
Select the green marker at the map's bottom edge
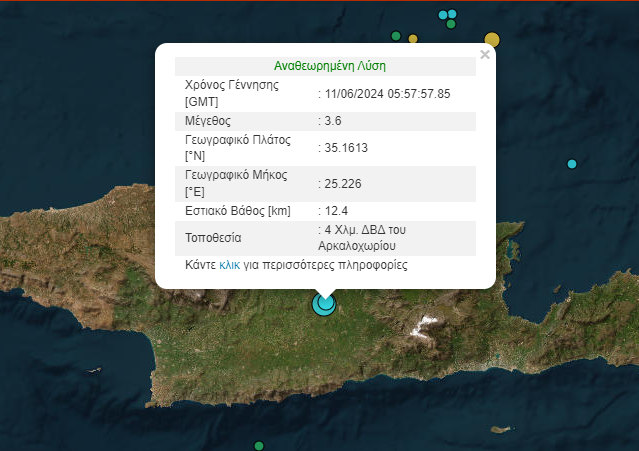pyautogui.click(x=259, y=445)
